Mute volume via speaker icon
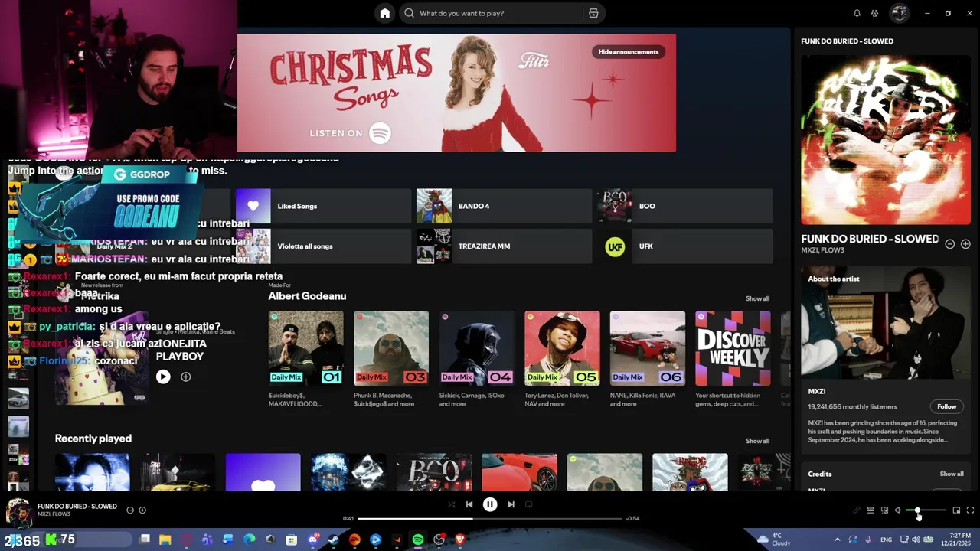 click(x=898, y=510)
